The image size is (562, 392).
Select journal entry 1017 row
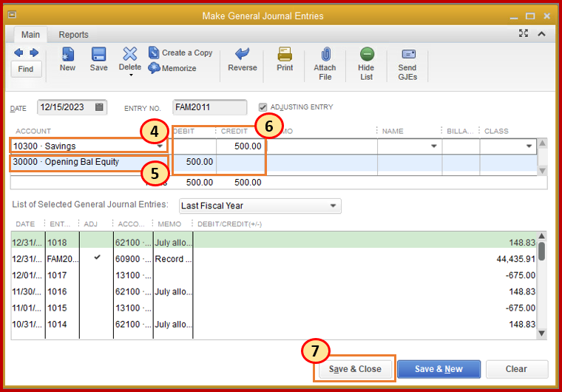pos(274,275)
